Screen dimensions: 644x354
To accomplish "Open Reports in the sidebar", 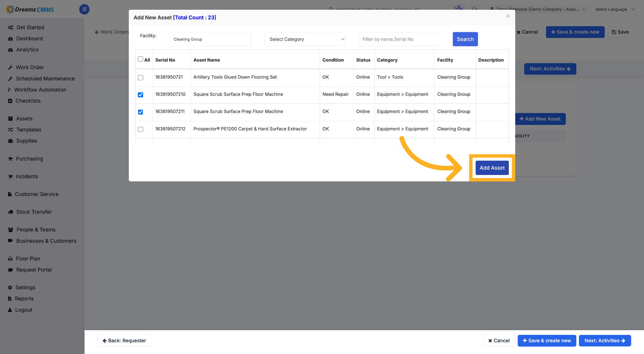I will [24, 299].
